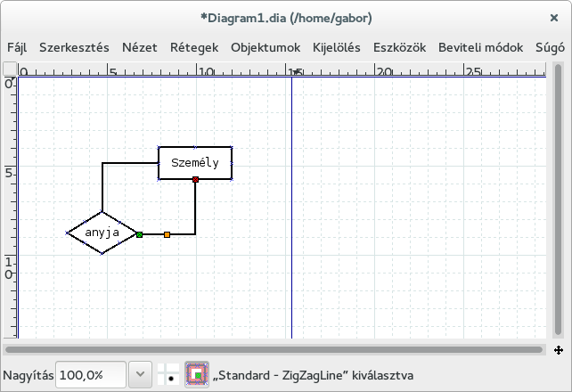Click the connected endpoint under Személy box
This screenshot has width=572, height=392.
195,180
